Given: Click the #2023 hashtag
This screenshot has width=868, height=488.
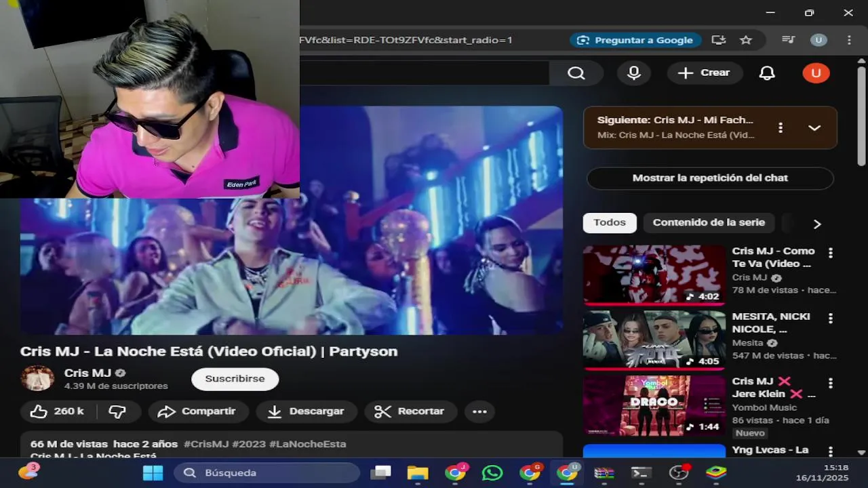Looking at the screenshot, I should (x=249, y=444).
